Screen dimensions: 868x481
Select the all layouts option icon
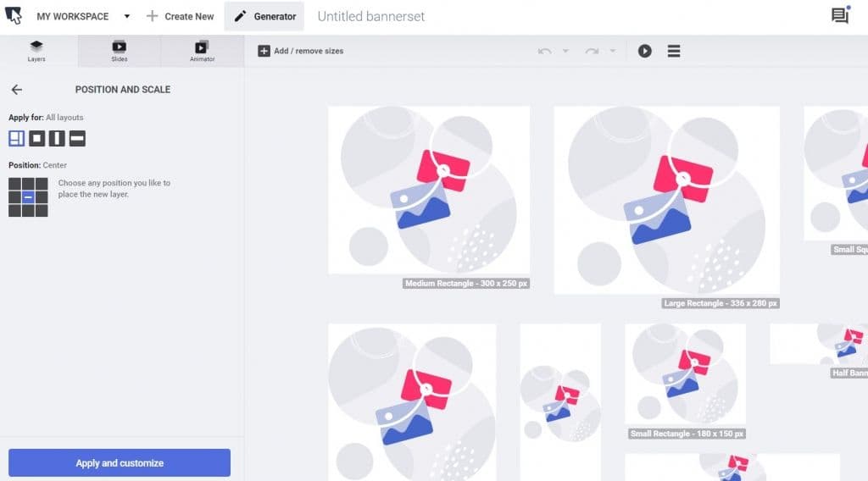pyautogui.click(x=17, y=138)
